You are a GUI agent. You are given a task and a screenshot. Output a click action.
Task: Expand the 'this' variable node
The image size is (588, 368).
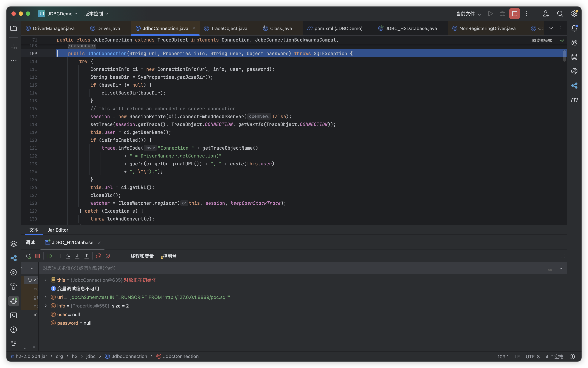pyautogui.click(x=45, y=280)
